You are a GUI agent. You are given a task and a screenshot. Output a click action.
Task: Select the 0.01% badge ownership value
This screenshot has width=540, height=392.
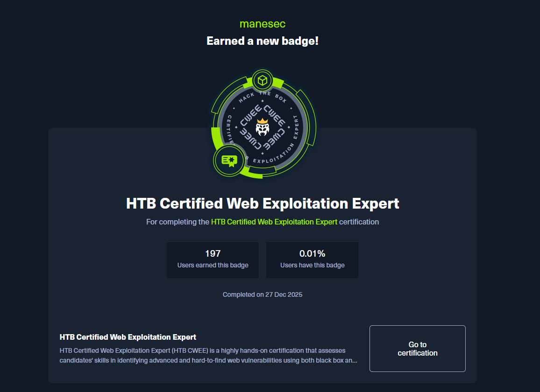pos(312,254)
